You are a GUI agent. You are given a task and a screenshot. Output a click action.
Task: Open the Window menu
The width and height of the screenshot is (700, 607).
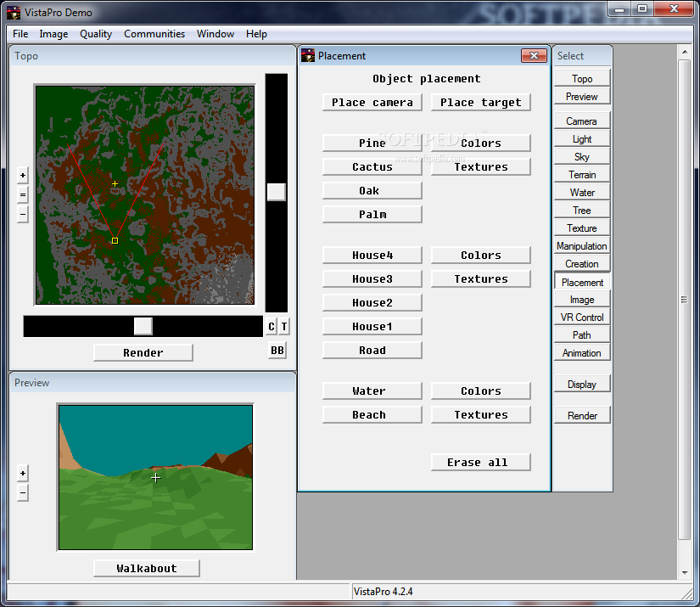pos(216,34)
